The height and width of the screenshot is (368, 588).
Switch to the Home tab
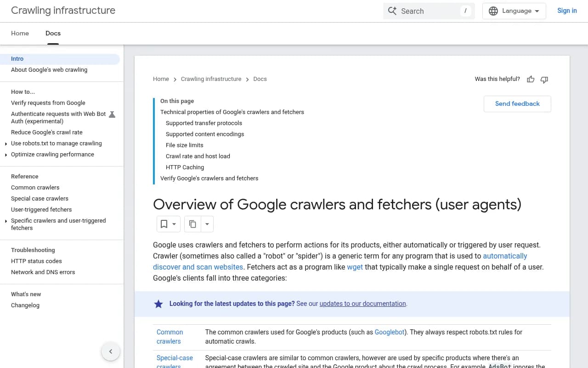(20, 33)
